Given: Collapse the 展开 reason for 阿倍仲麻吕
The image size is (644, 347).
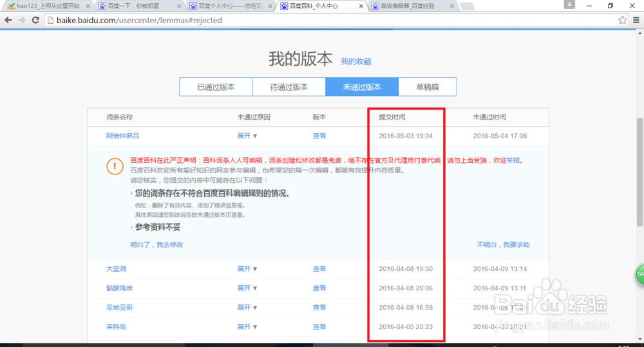Looking at the screenshot, I should [247, 136].
